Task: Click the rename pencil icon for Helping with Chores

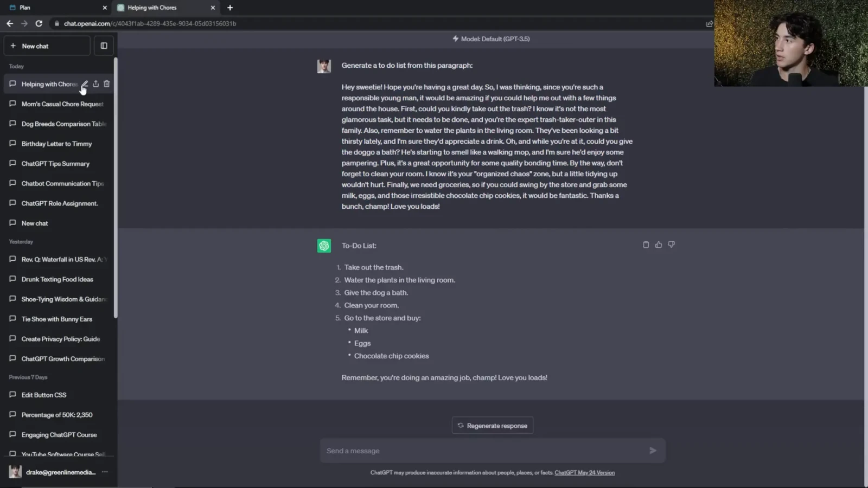Action: pyautogui.click(x=85, y=84)
